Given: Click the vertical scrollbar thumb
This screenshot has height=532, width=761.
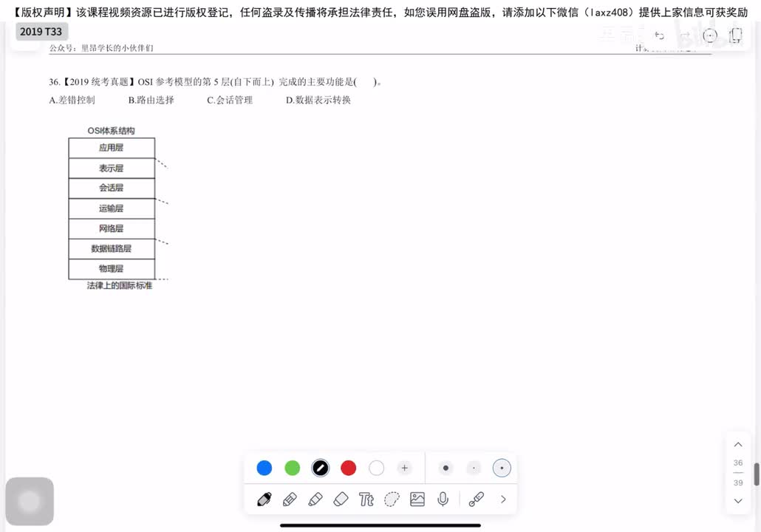Looking at the screenshot, I should (757, 474).
